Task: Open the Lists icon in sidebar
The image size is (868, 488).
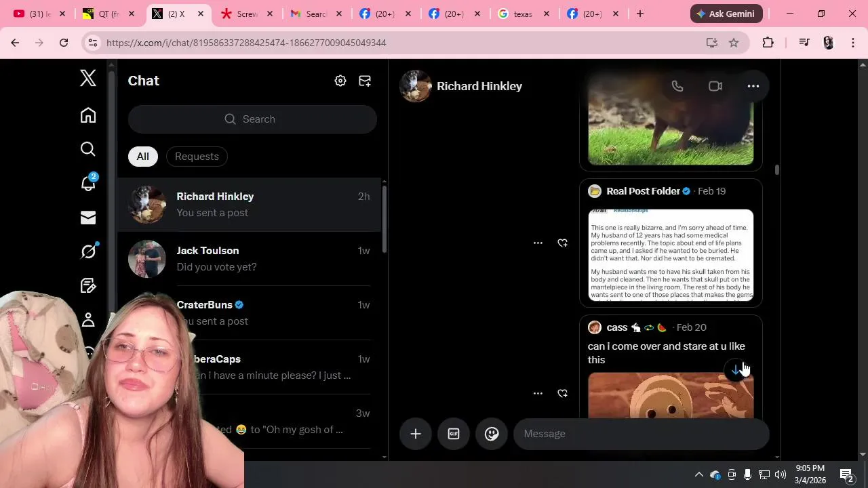Action: point(88,285)
